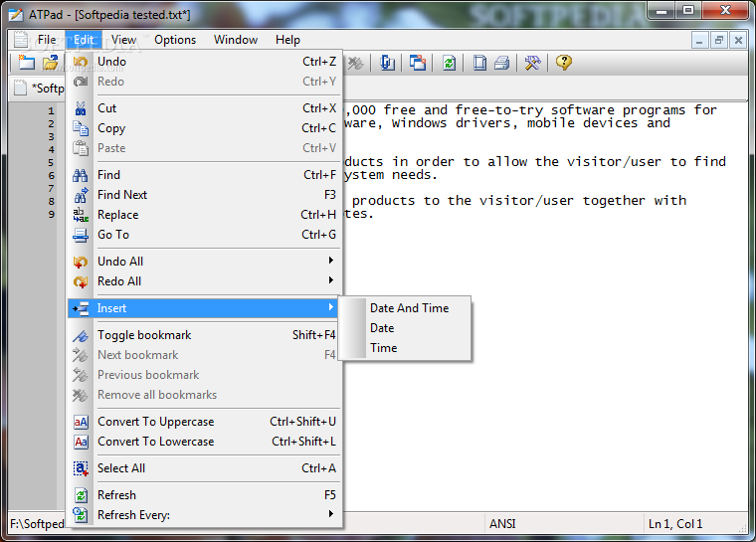Viewport: 756px width, 542px height.
Task: Click the printer toolbar icon
Action: click(502, 63)
